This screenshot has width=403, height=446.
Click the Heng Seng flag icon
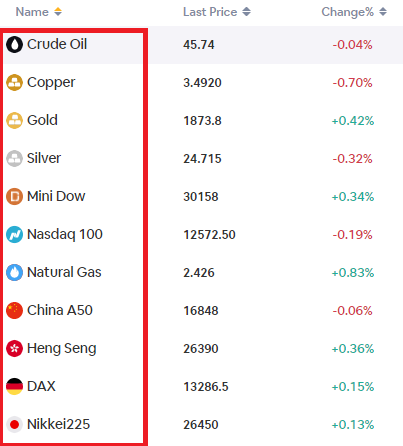14,348
